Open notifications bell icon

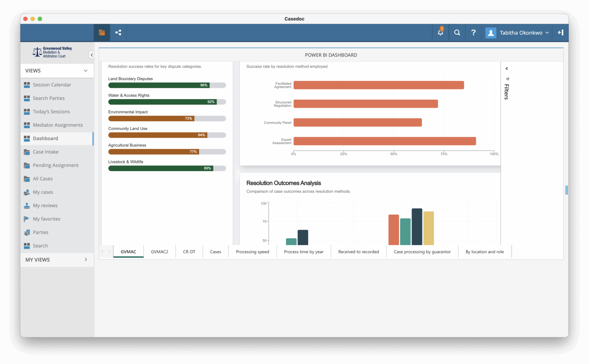tap(441, 32)
